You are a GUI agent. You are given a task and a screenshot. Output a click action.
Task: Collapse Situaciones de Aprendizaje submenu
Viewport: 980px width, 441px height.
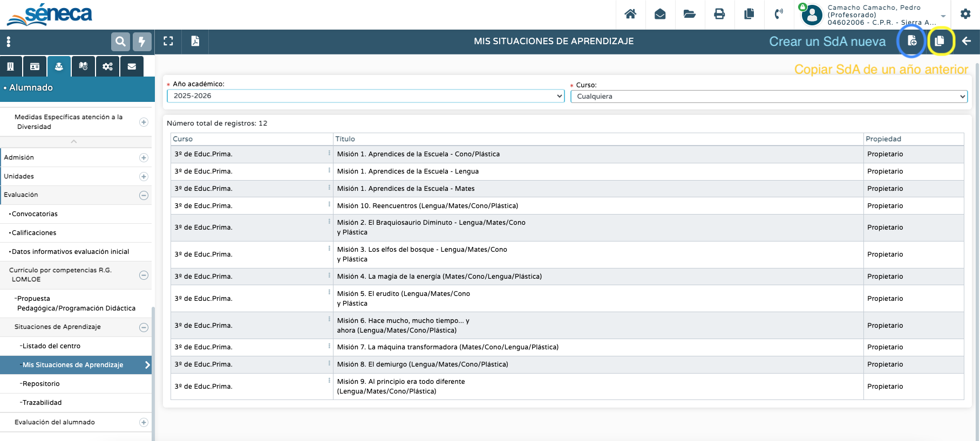[x=144, y=327]
